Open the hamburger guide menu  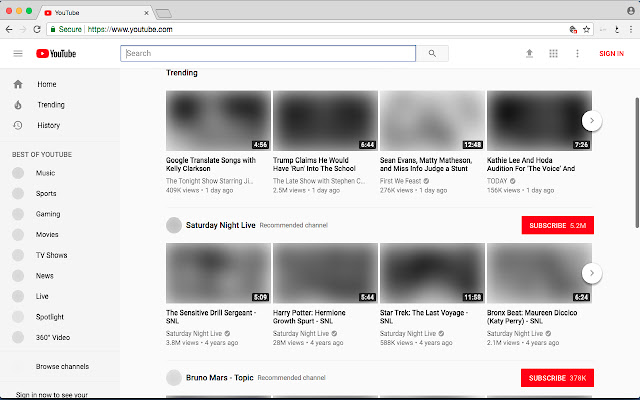point(18,53)
